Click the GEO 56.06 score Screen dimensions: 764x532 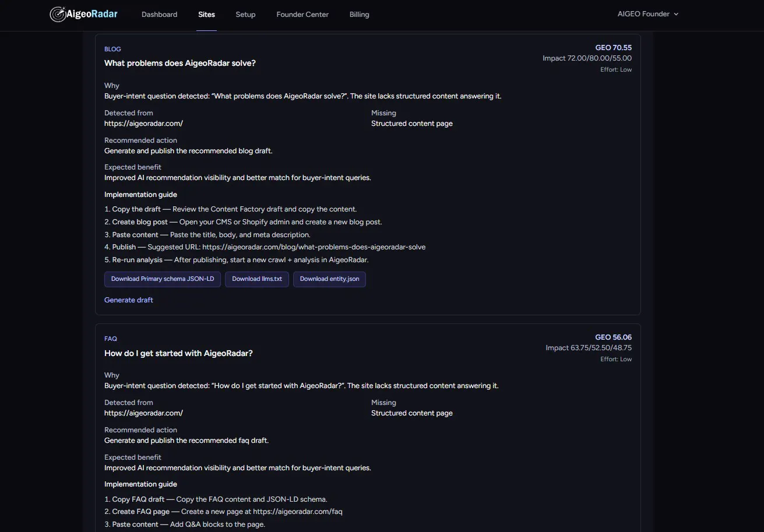[x=613, y=337]
